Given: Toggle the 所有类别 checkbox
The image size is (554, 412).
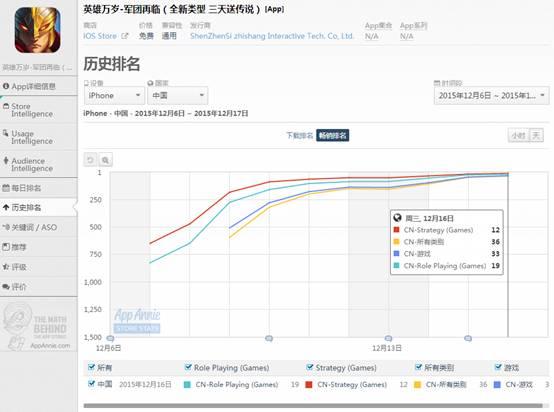Looking at the screenshot, I should [419, 367].
